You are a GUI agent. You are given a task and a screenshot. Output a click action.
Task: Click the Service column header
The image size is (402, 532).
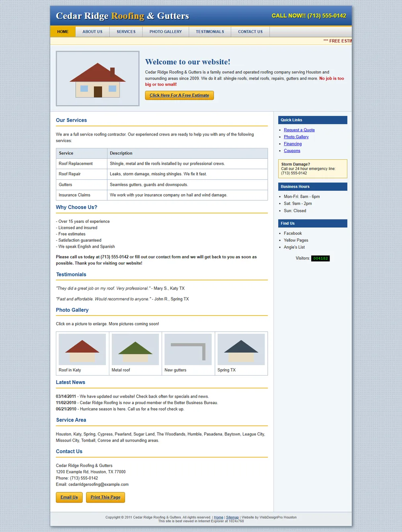click(82, 153)
